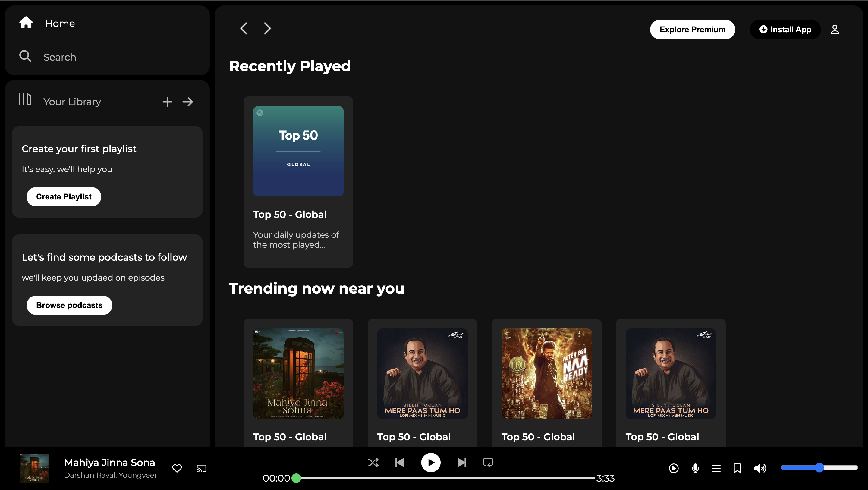This screenshot has height=490, width=868.
Task: Click the Mahiya Jinna Sona song title
Action: [x=109, y=463]
